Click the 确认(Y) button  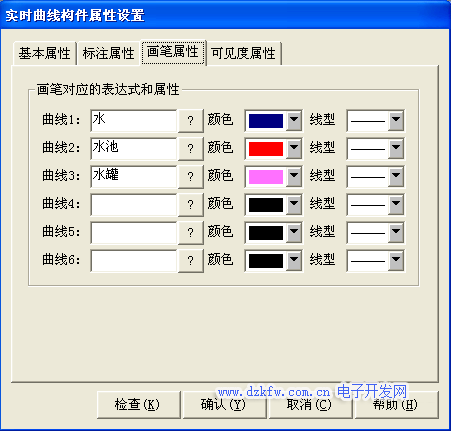click(x=224, y=405)
